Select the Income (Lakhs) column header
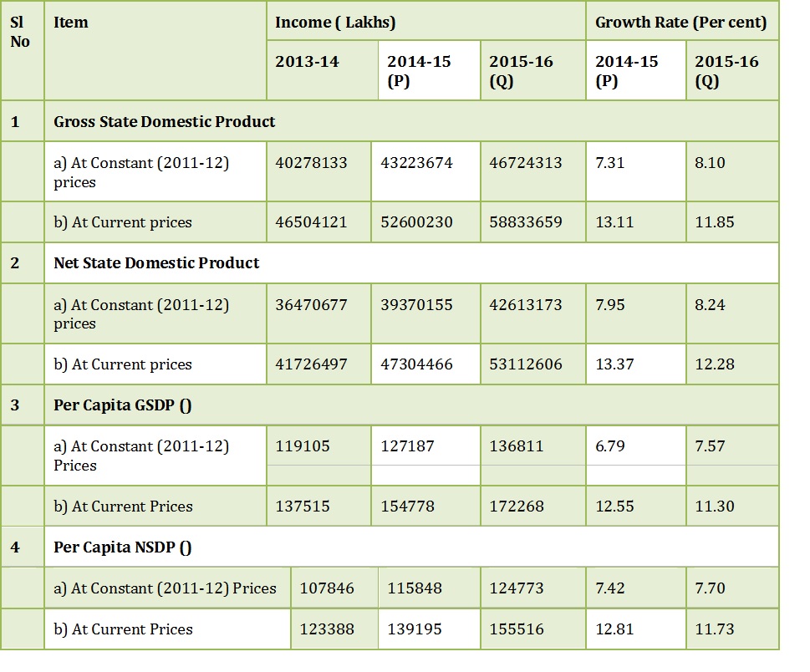810x672 pixels. pyautogui.click(x=335, y=23)
